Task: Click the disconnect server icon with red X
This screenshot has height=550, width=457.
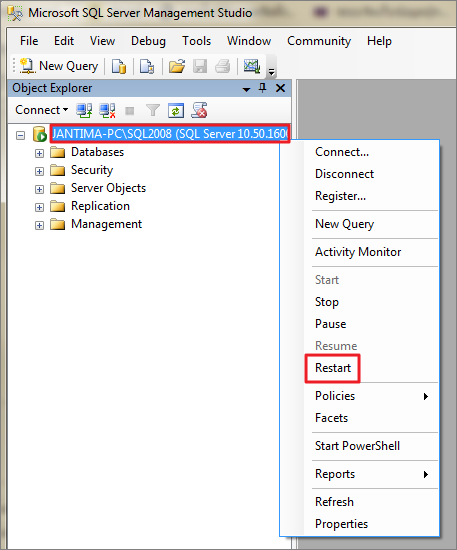Action: tap(107, 110)
